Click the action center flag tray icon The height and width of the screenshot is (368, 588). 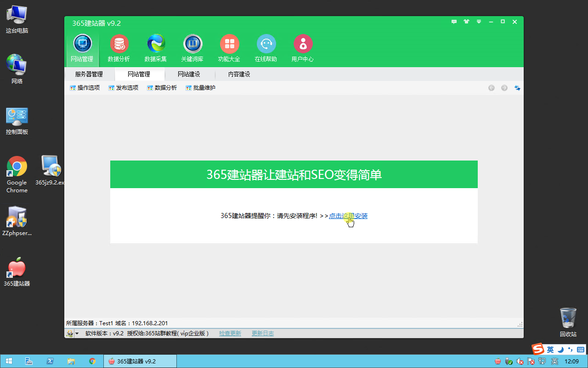coord(531,362)
